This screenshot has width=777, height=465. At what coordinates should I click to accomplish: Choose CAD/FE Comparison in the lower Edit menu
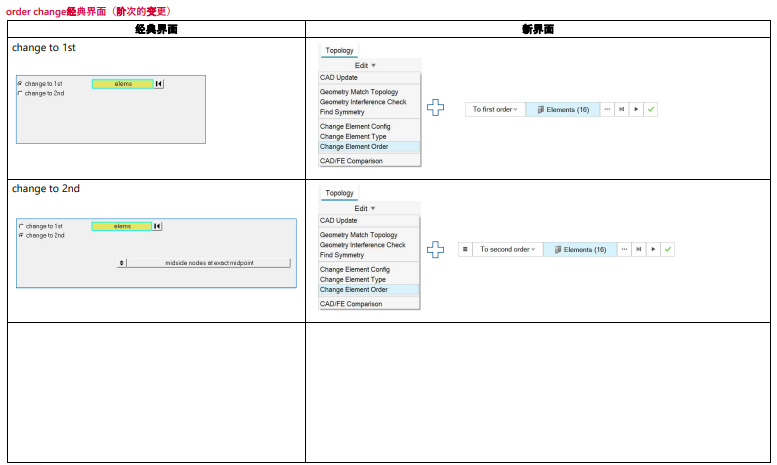coord(351,304)
